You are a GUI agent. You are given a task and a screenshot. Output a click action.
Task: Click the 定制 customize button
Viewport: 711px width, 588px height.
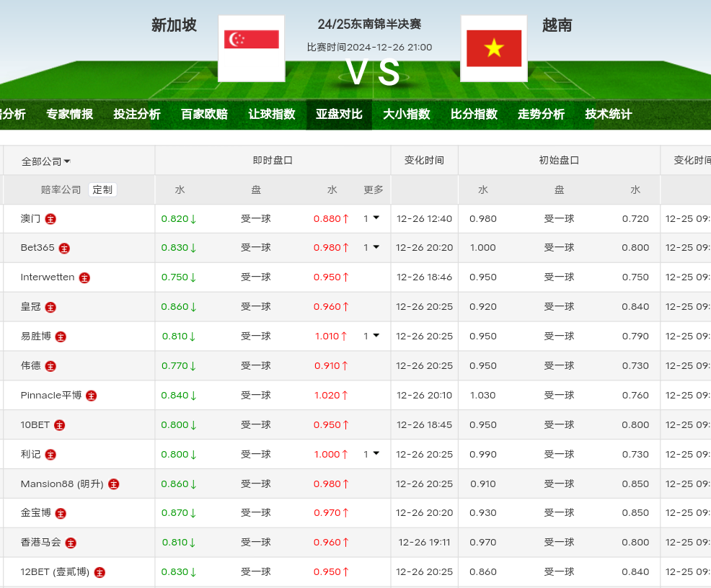click(x=102, y=190)
